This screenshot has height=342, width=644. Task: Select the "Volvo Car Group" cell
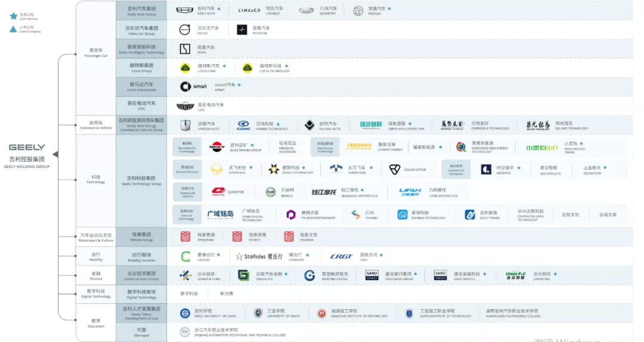(141, 30)
